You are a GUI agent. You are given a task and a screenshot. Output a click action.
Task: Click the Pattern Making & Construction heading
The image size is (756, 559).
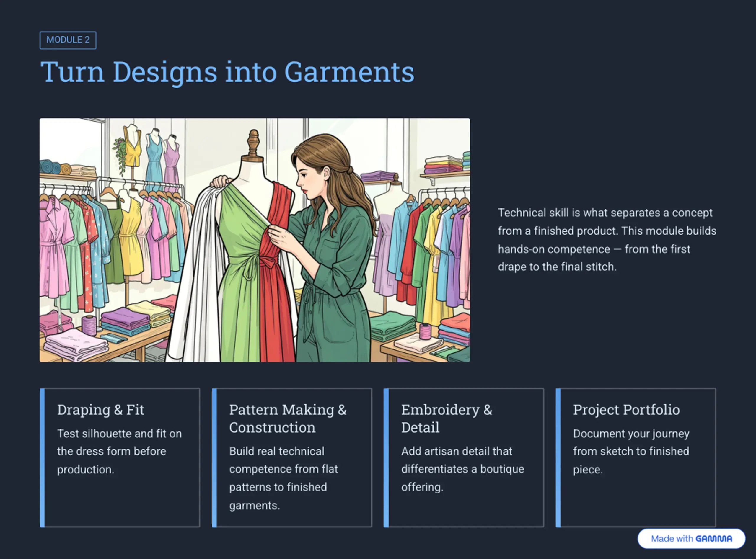[288, 419]
